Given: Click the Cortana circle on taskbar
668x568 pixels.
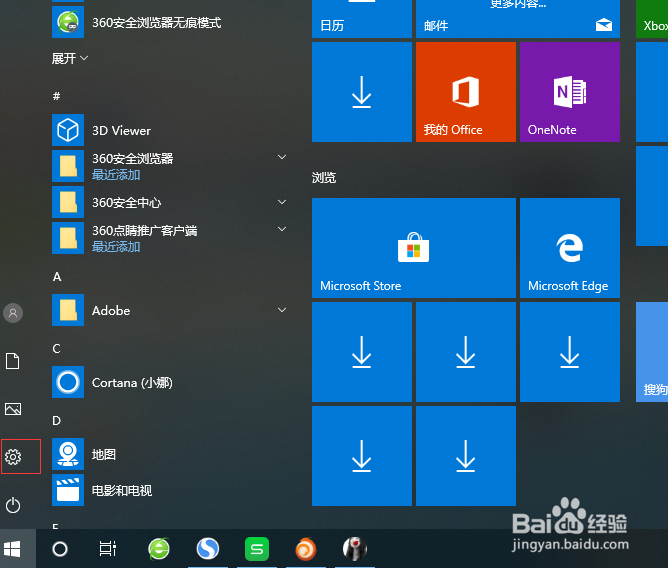Looking at the screenshot, I should [x=60, y=549].
